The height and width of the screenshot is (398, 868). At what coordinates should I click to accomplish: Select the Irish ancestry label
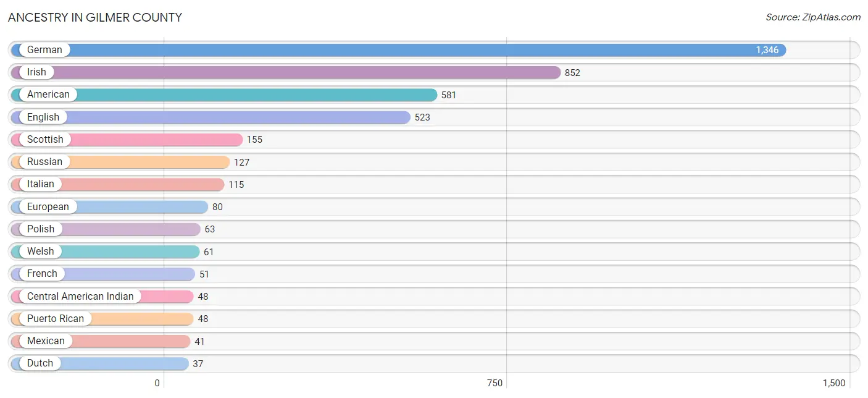coord(36,72)
